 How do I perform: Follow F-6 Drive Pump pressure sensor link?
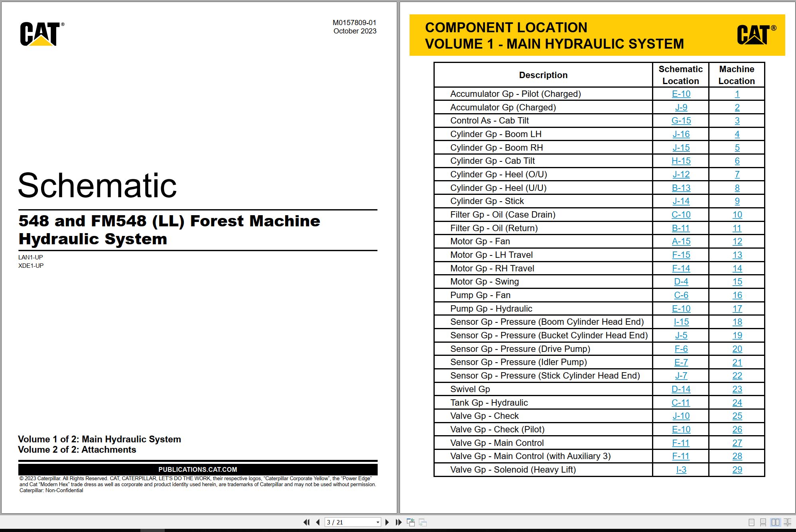[681, 349]
